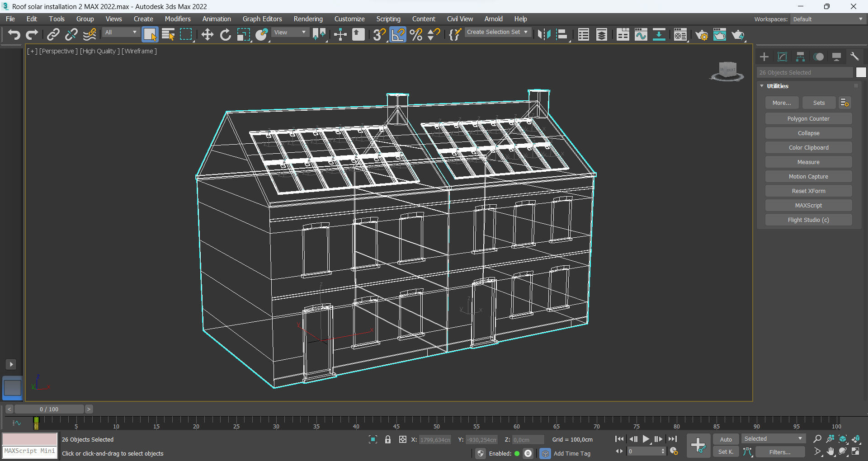Click the Mirror selected objects icon
868x461 pixels.
(x=545, y=34)
